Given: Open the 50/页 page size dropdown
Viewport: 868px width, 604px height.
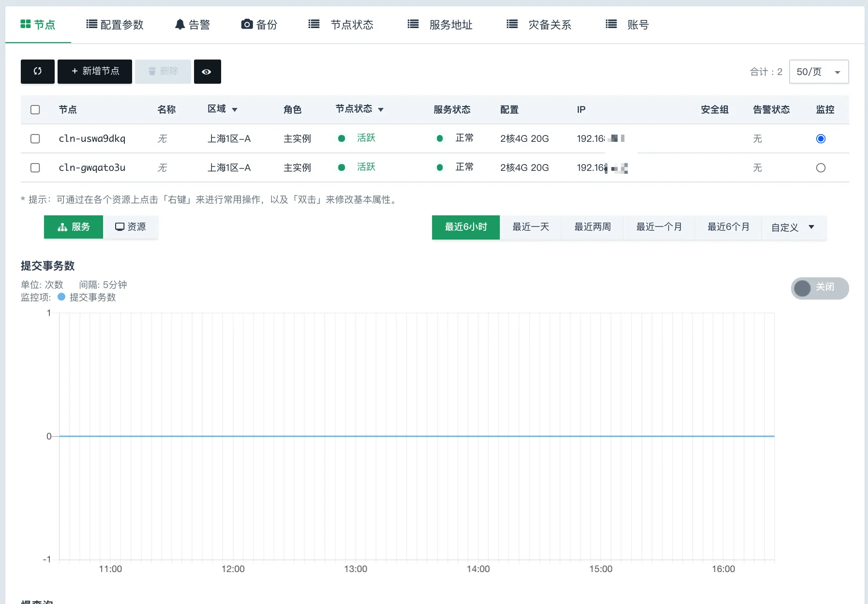Looking at the screenshot, I should 819,72.
